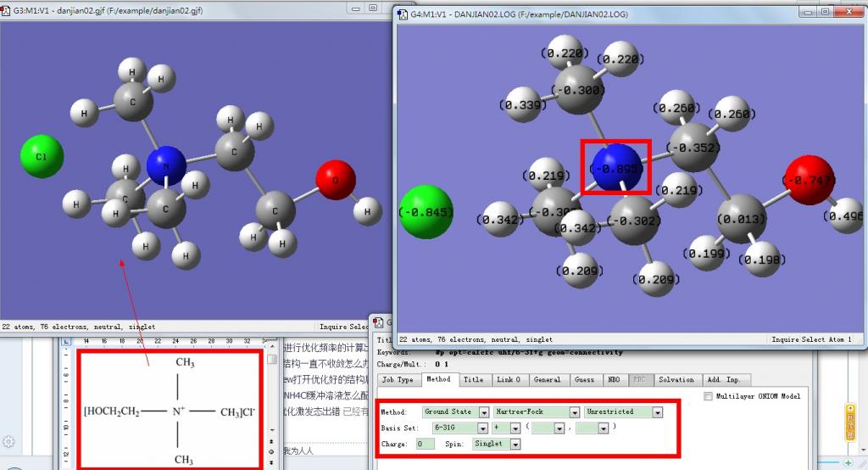The image size is (868, 470).
Task: Click the yellow vertical side badge
Action: [851, 422]
